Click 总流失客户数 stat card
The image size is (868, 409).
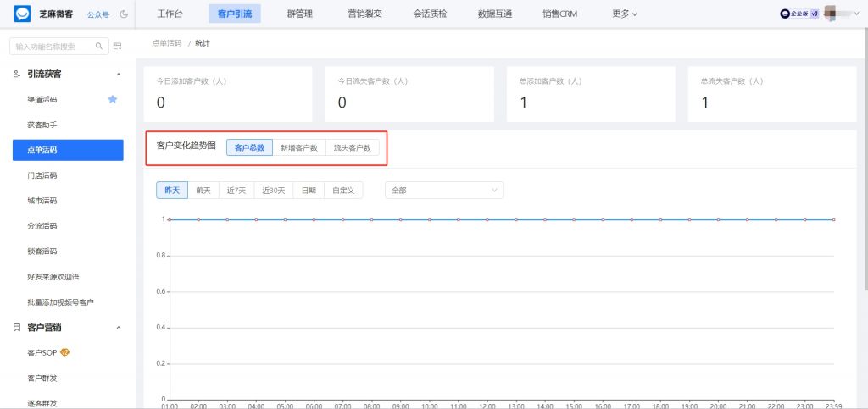(772, 94)
